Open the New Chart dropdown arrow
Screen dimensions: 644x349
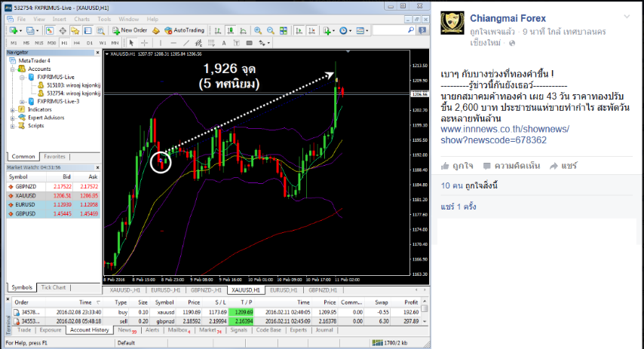tap(20, 31)
